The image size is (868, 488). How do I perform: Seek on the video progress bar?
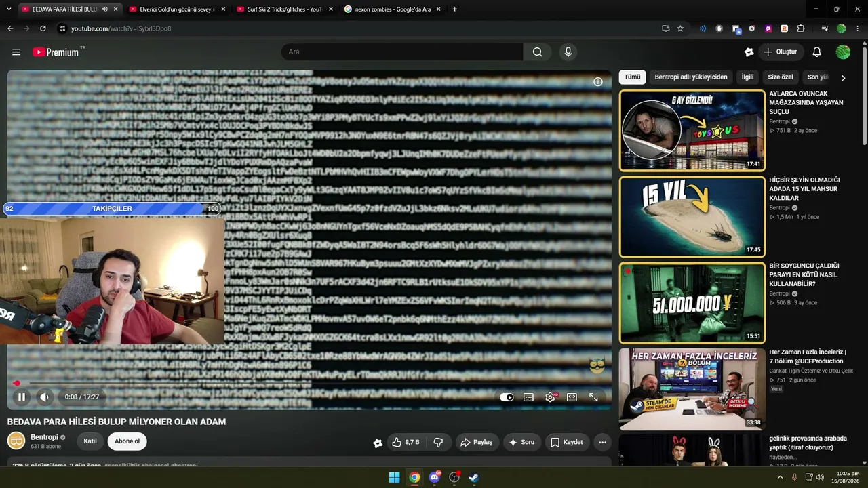pyautogui.click(x=309, y=384)
